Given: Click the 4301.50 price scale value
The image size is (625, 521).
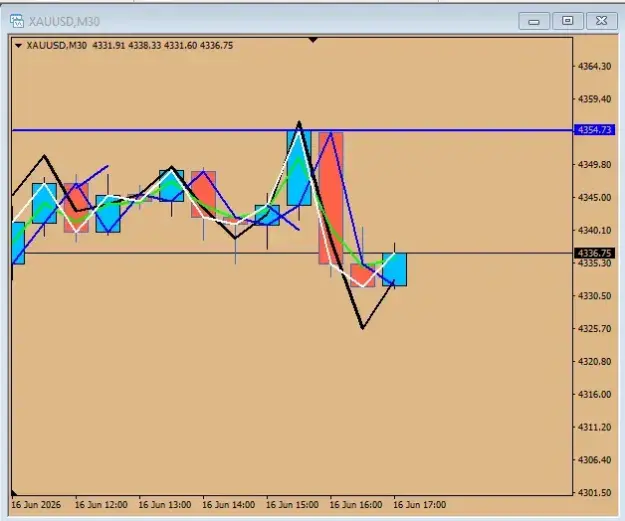Looking at the screenshot, I should (594, 493).
